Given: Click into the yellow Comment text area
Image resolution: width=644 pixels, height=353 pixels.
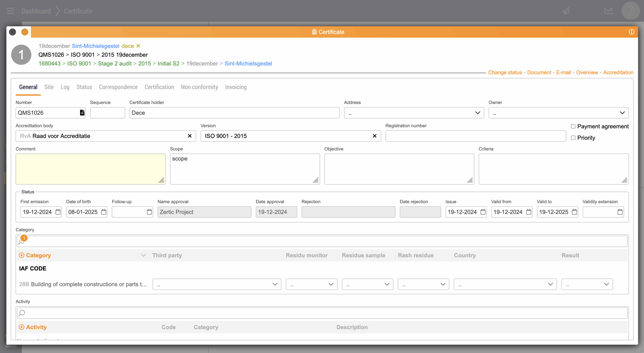Looking at the screenshot, I should point(90,169).
